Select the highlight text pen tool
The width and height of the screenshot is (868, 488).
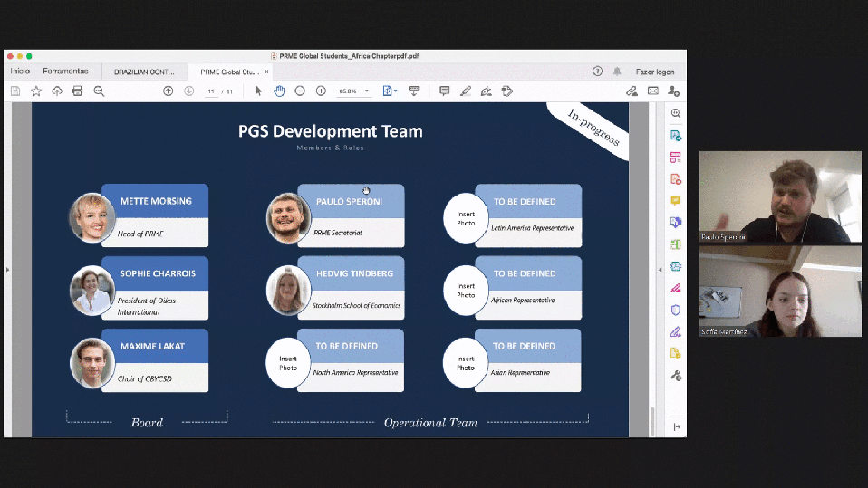[x=466, y=91]
